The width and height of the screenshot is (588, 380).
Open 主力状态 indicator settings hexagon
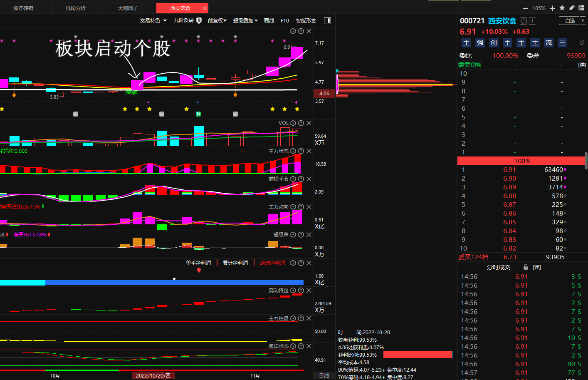(x=293, y=151)
